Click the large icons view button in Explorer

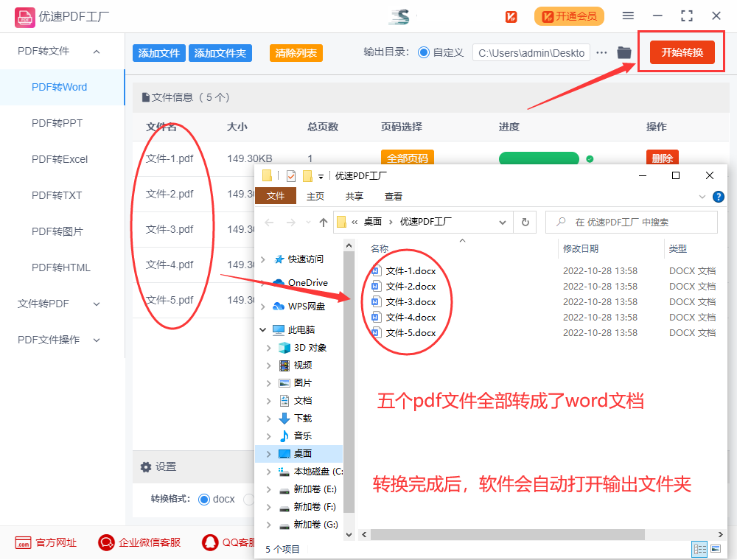pos(716,549)
